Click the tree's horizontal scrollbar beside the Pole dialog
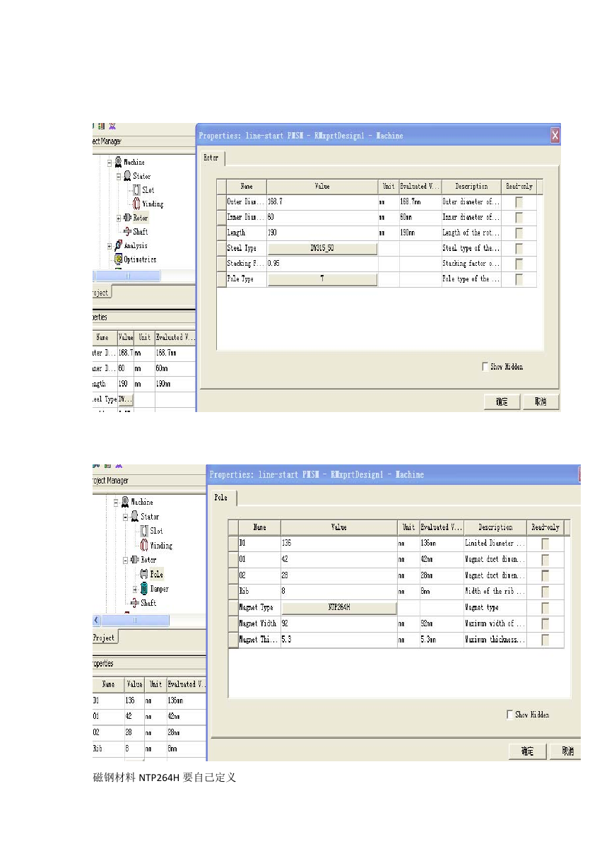The image size is (614, 868). point(135,620)
